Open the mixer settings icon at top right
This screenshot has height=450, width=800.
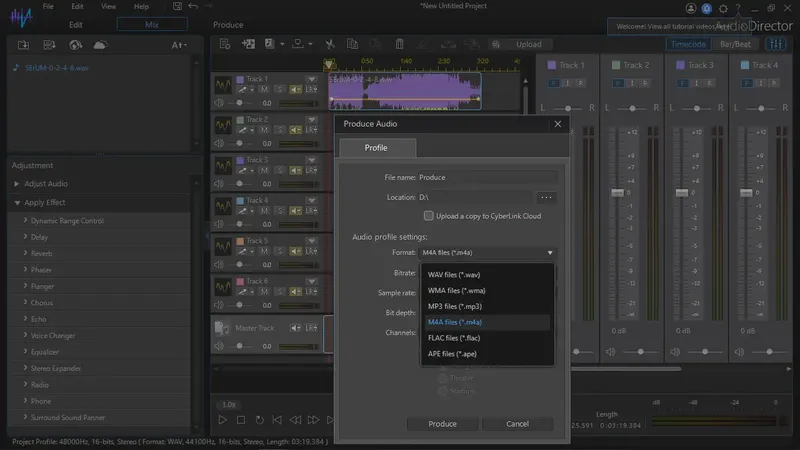pos(776,44)
